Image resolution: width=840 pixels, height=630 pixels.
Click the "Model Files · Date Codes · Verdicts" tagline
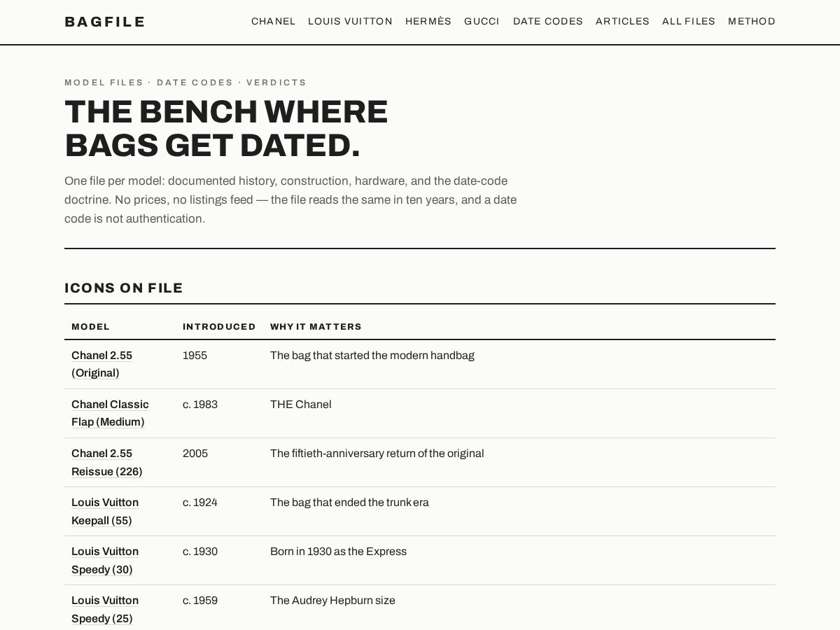coord(185,83)
